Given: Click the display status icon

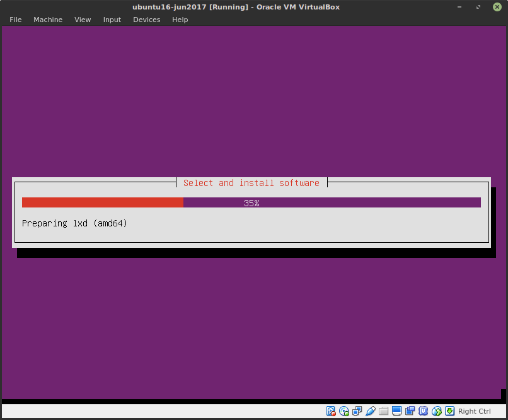Looking at the screenshot, I should [x=397, y=411].
